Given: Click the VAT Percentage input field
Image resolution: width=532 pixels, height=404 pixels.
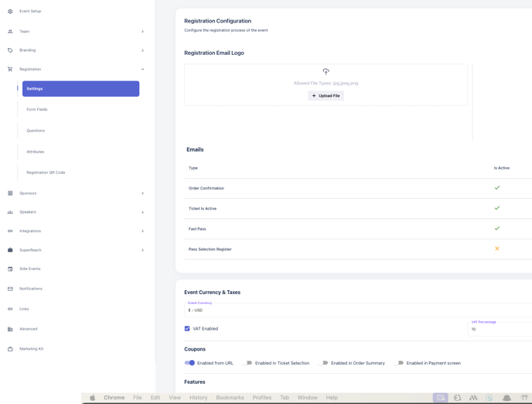Looking at the screenshot, I should (x=499, y=329).
